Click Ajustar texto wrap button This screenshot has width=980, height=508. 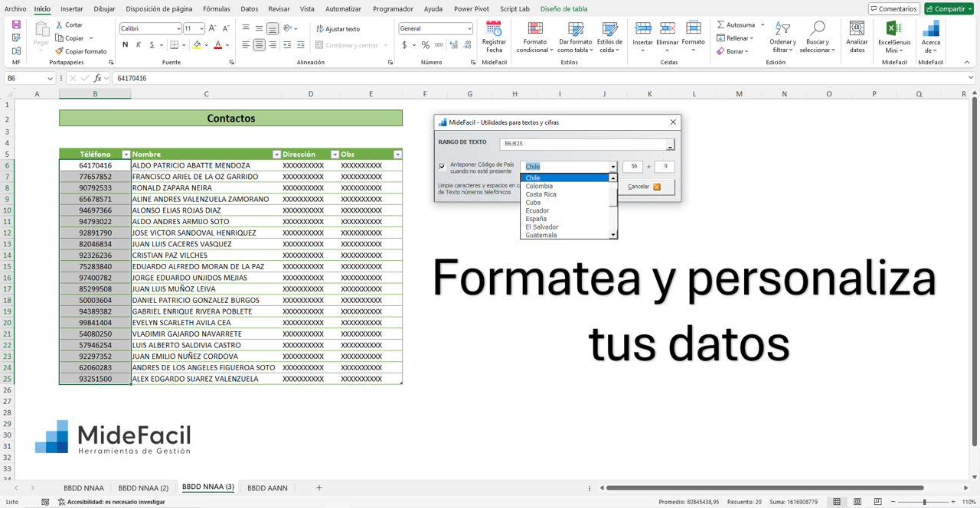click(338, 28)
